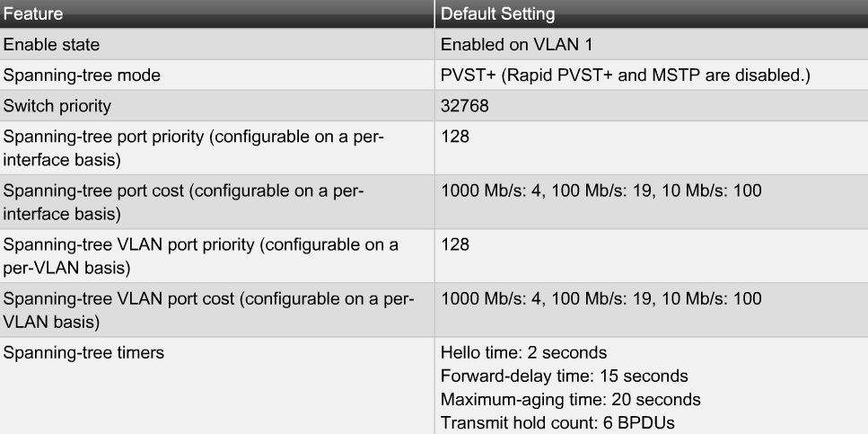Select the Spanning-tree VLAN port cost label
The image size is (868, 434).
[x=208, y=308]
